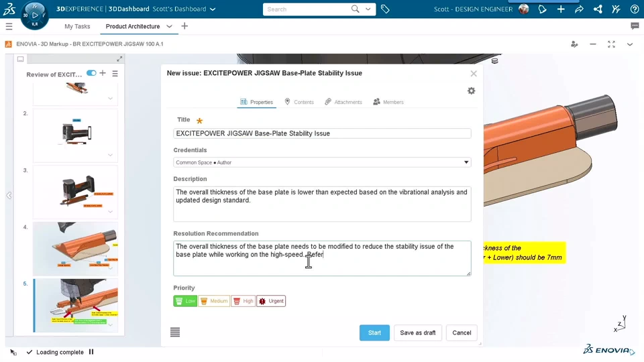The height and width of the screenshot is (362, 644).
Task: Open the Contents tab
Action: (x=299, y=102)
